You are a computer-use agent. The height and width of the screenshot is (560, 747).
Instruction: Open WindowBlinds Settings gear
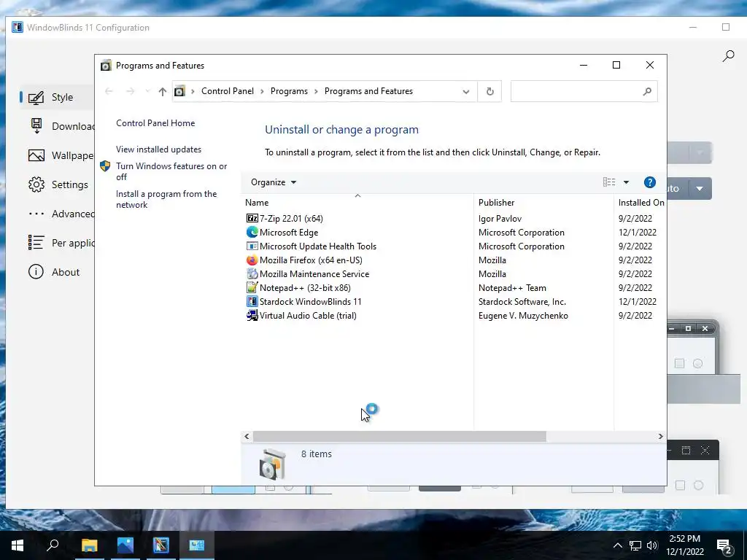click(x=36, y=184)
